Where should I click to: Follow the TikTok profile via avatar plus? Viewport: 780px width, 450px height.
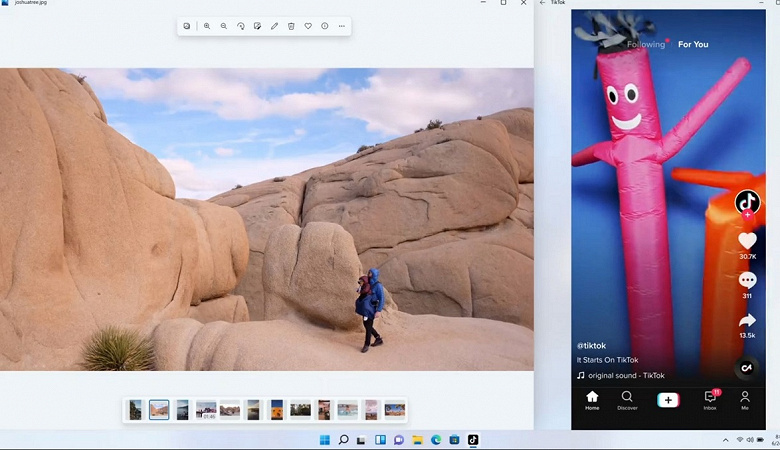point(747,215)
